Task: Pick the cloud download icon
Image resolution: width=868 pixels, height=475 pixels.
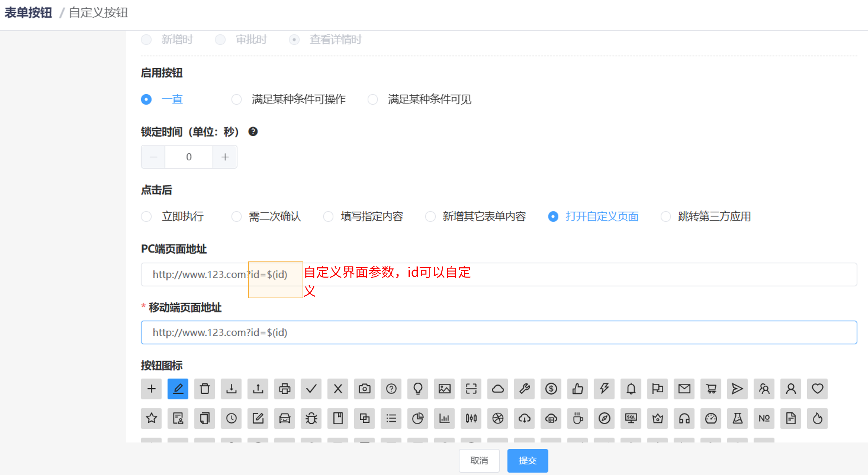Action: (524, 419)
